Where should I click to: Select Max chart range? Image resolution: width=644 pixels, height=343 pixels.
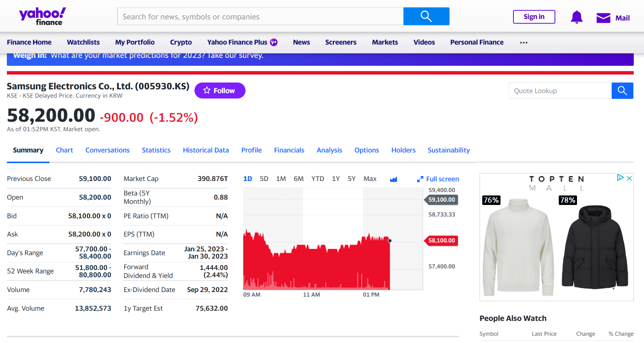coord(370,179)
